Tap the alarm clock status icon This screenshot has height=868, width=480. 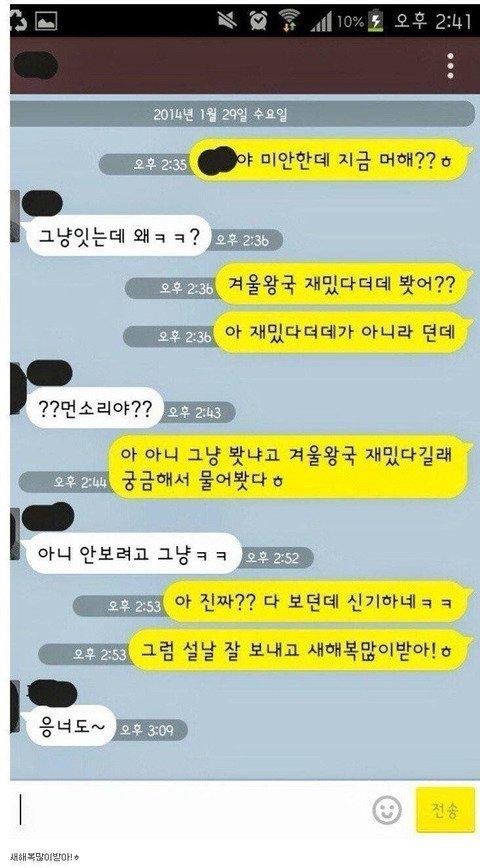258,20
